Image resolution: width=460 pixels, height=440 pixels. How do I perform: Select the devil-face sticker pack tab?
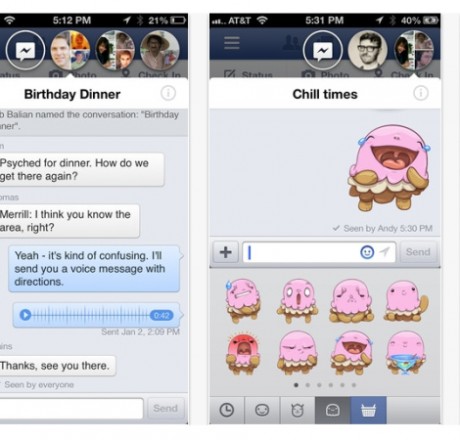(x=297, y=410)
